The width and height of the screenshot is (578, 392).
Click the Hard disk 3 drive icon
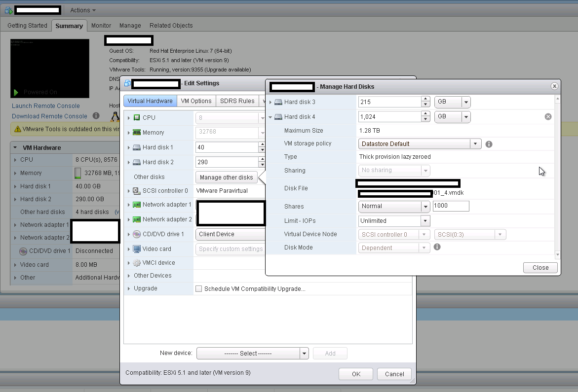point(278,102)
